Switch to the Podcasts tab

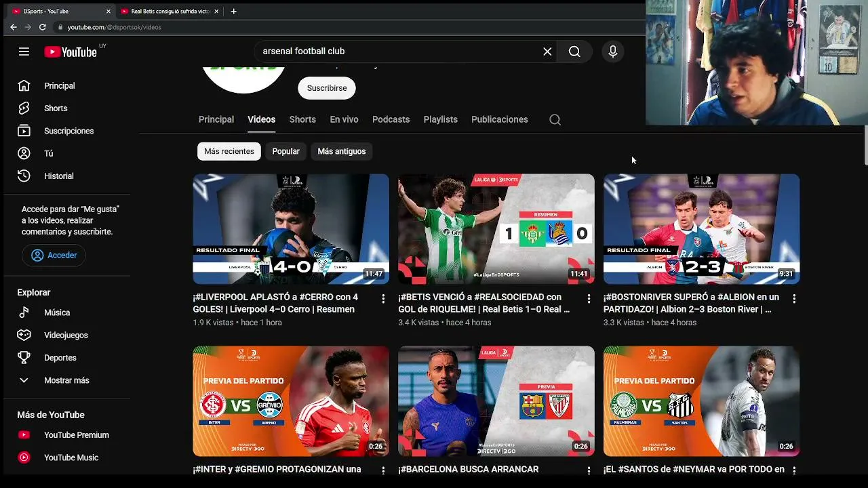[391, 119]
